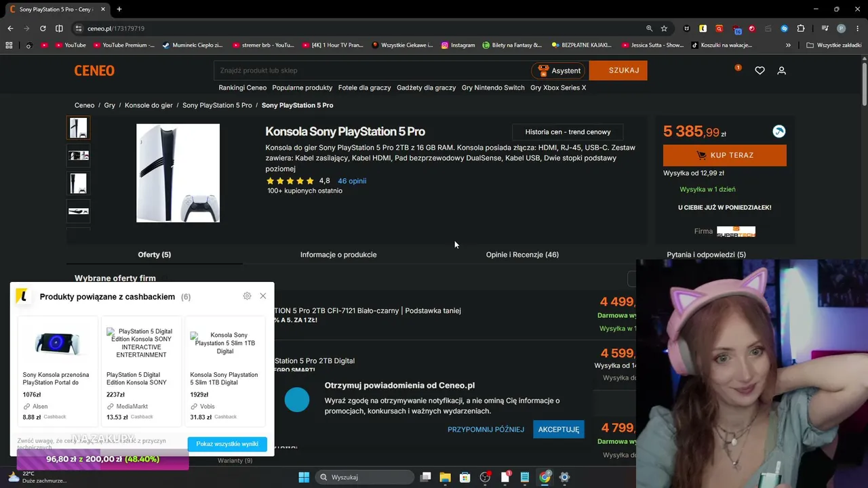Toggle Chrome side panel icon
Screen dimensions: 868x488
(59, 28)
